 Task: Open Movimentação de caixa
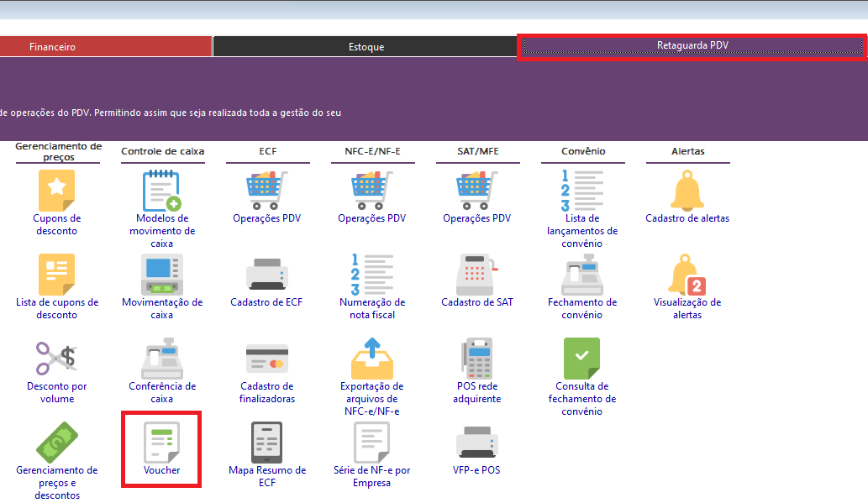pos(161,275)
